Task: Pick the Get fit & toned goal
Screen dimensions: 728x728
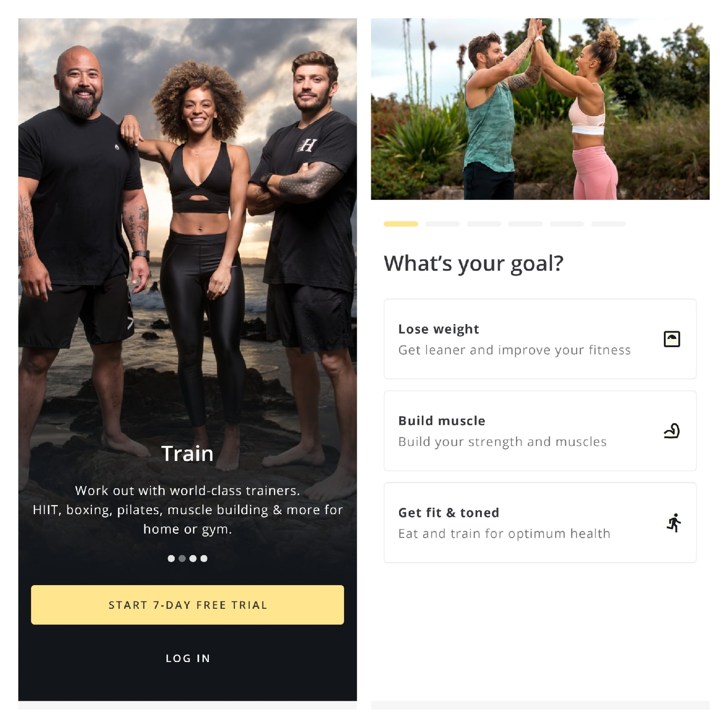Action: pos(540,523)
